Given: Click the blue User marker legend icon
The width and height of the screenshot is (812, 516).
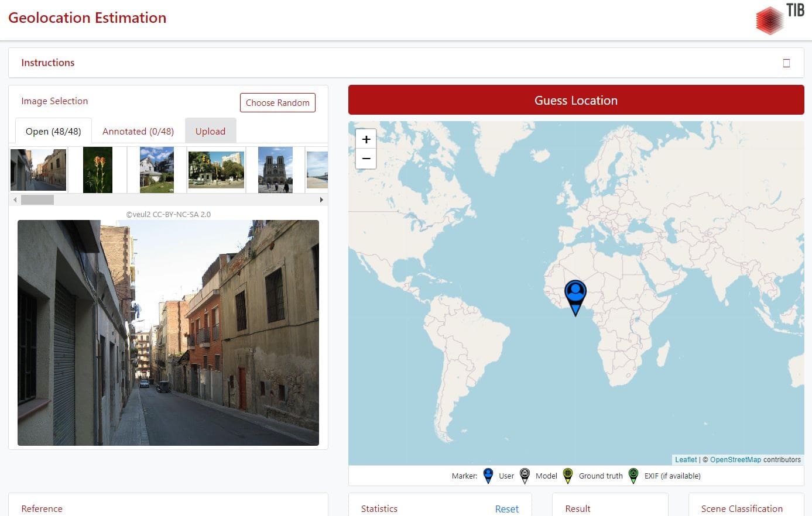Looking at the screenshot, I should point(488,476).
